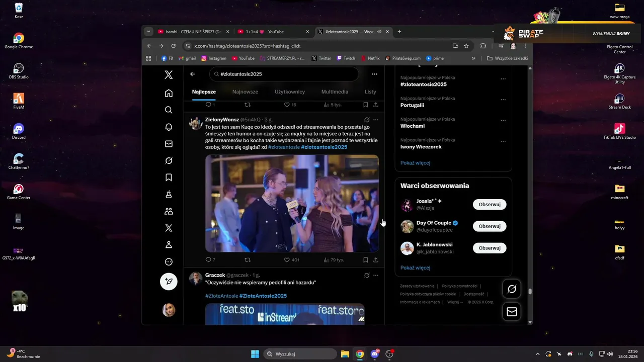The image size is (644, 362).
Task: Share the ZielonyWonsz post
Action: [x=376, y=260]
